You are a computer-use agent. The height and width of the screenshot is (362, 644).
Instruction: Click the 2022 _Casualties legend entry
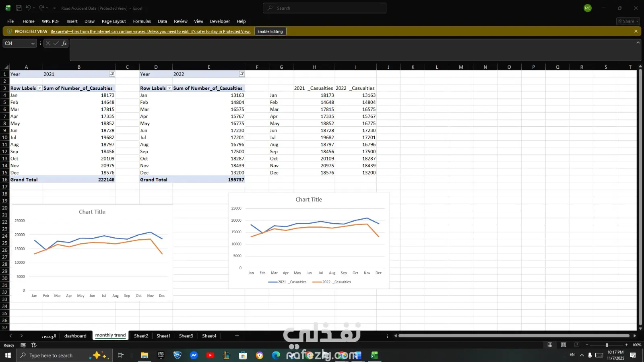pyautogui.click(x=331, y=282)
